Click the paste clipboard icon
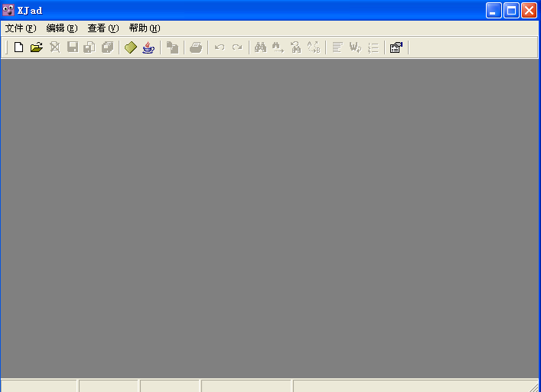Viewport: 541px width, 392px height. 172,47
